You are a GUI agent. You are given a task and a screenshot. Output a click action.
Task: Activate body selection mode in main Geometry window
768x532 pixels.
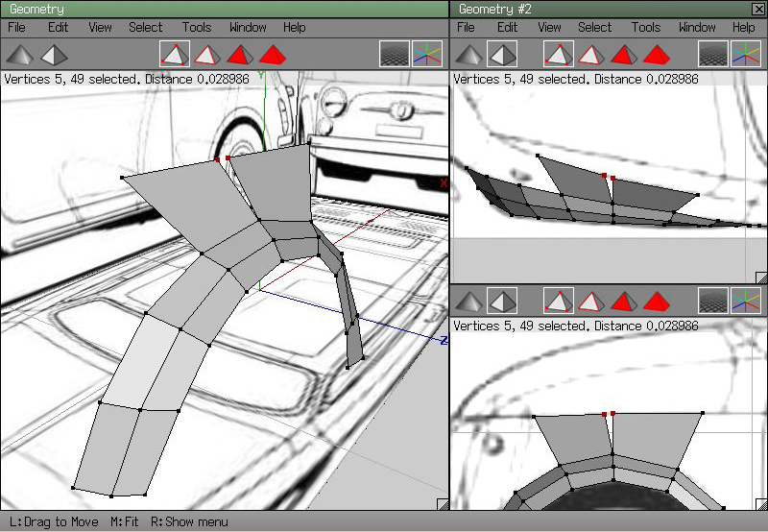[x=273, y=54]
